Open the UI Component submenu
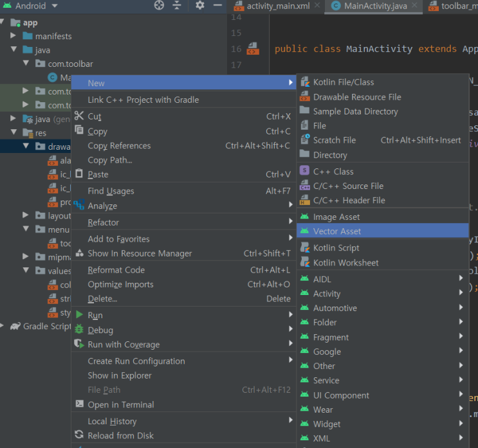Image resolution: width=478 pixels, height=448 pixels. point(382,395)
